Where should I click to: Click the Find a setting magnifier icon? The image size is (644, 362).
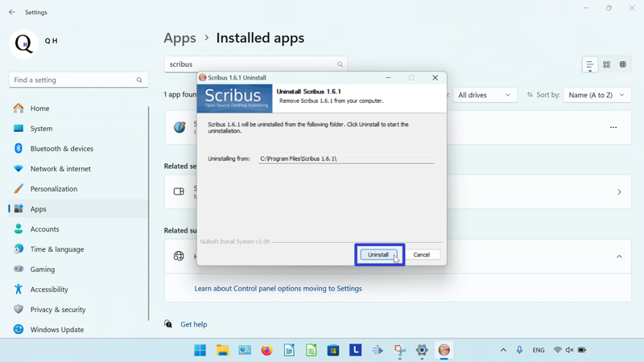pyautogui.click(x=139, y=80)
